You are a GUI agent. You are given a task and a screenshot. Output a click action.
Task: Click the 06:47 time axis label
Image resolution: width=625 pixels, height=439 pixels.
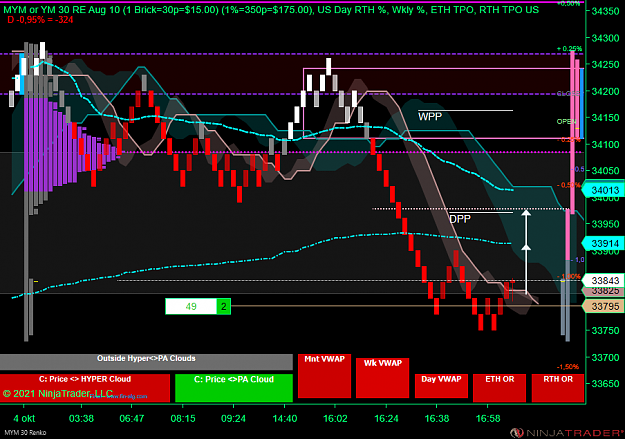click(x=132, y=419)
